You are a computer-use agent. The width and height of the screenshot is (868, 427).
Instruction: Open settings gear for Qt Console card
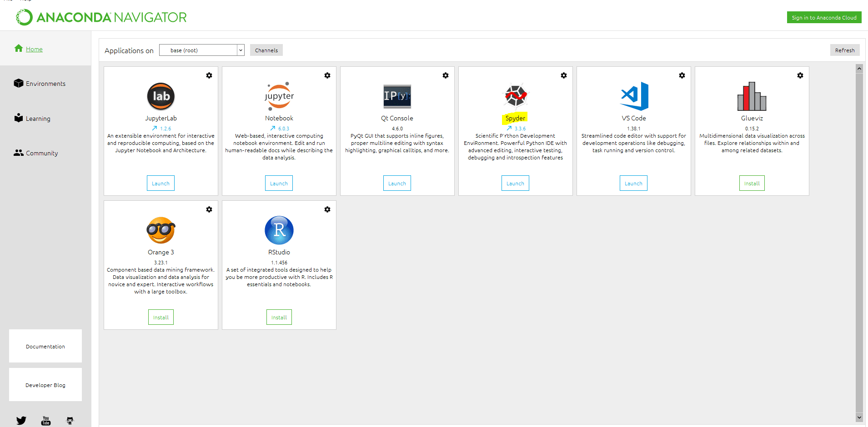coord(446,75)
